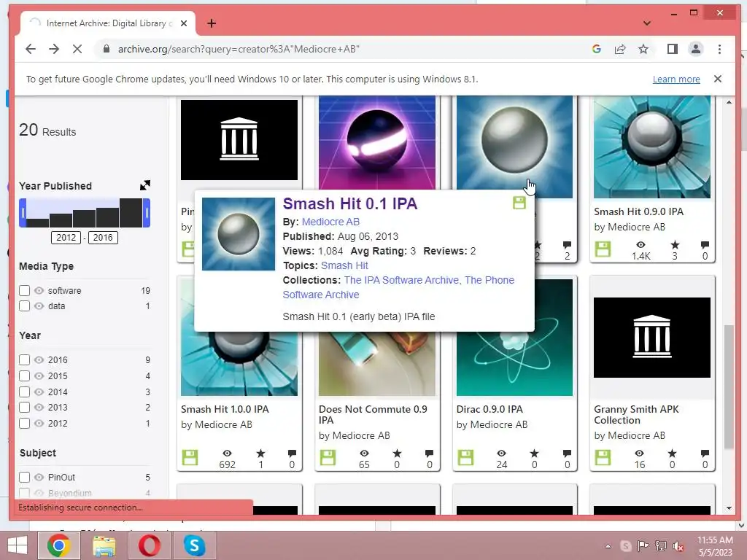The image size is (747, 560).
Task: Open File Explorer from taskbar
Action: (x=104, y=545)
